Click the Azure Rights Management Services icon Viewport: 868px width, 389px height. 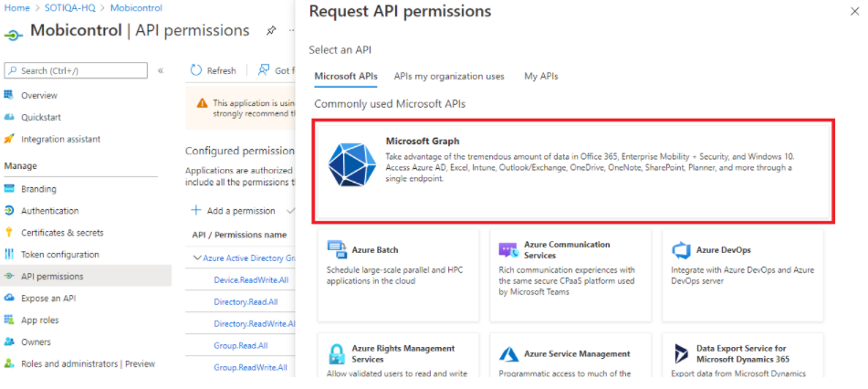pyautogui.click(x=337, y=353)
